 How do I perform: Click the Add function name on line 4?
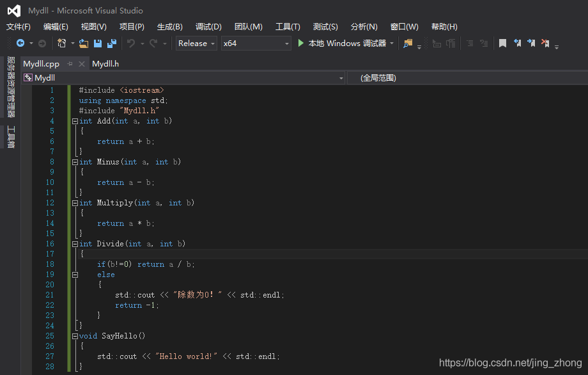coord(104,121)
